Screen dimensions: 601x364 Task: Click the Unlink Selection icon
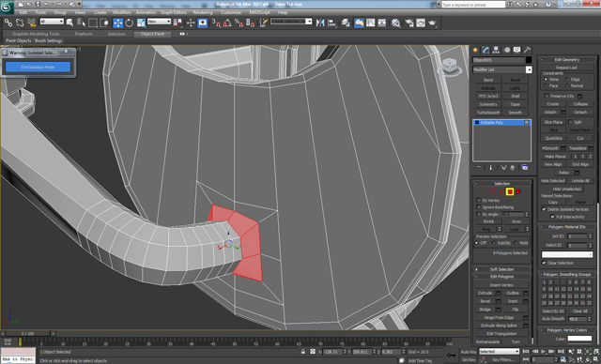click(20, 23)
